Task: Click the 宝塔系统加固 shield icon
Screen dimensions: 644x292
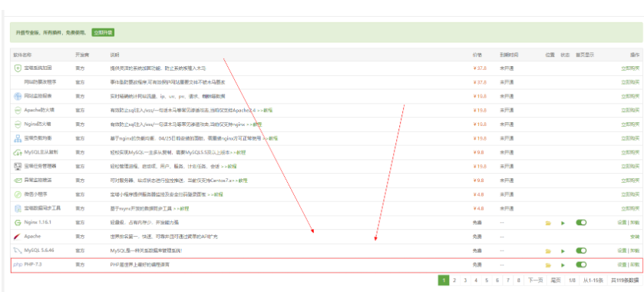Action: (x=18, y=68)
